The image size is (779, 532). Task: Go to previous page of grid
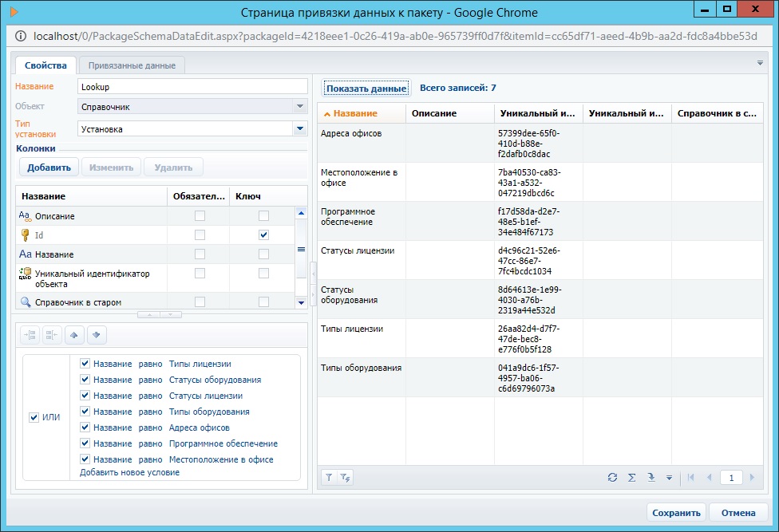pos(709,478)
